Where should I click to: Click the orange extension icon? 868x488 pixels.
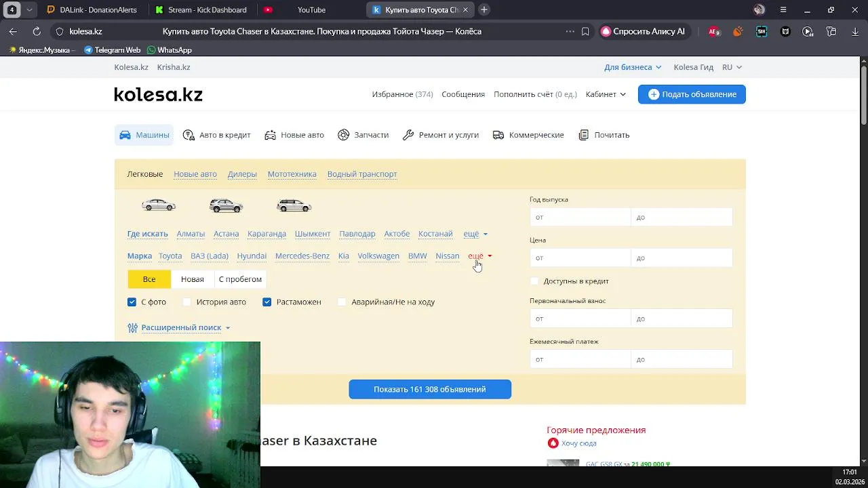coord(738,31)
